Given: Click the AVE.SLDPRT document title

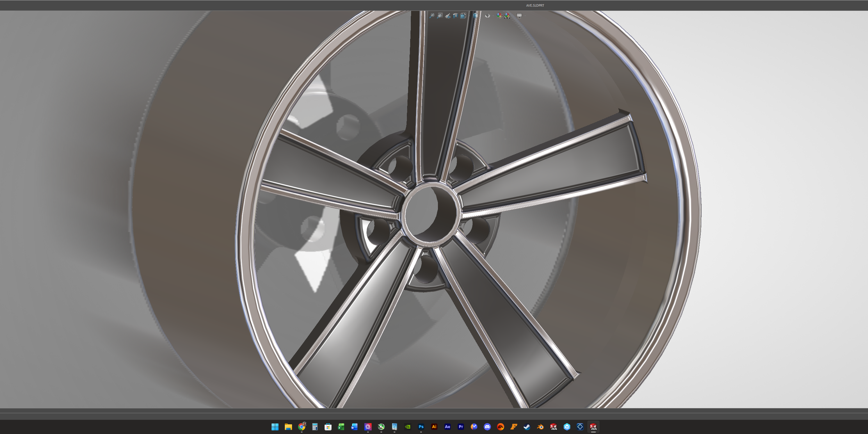Looking at the screenshot, I should 535,5.
